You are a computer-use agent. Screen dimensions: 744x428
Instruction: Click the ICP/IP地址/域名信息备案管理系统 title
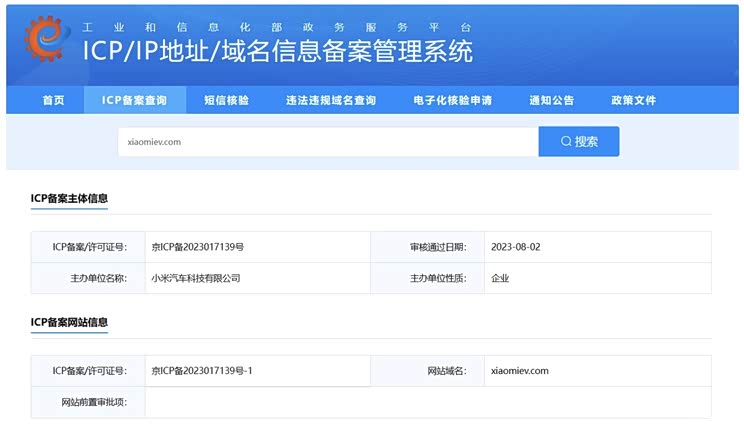[x=277, y=52]
